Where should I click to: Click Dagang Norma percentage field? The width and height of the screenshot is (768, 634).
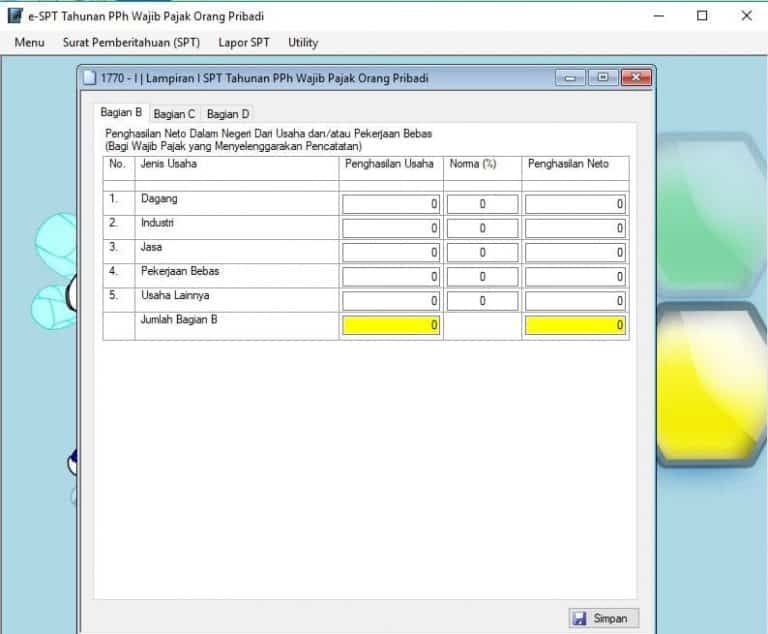482,204
